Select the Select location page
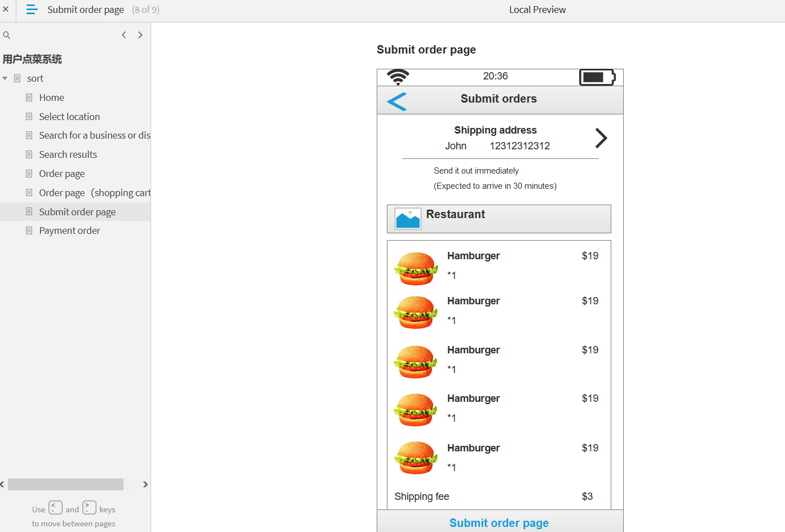Image resolution: width=785 pixels, height=532 pixels. tap(69, 117)
